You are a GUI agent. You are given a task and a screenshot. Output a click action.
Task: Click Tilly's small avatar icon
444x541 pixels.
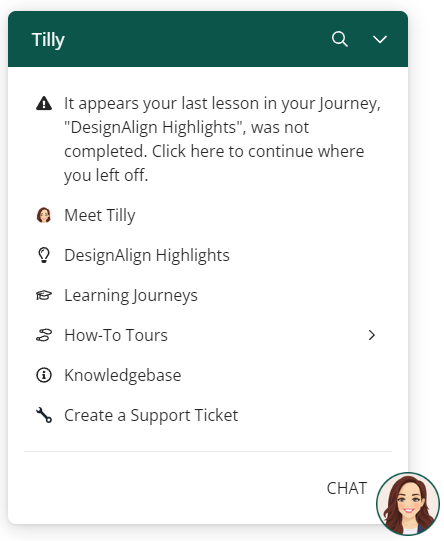44,215
